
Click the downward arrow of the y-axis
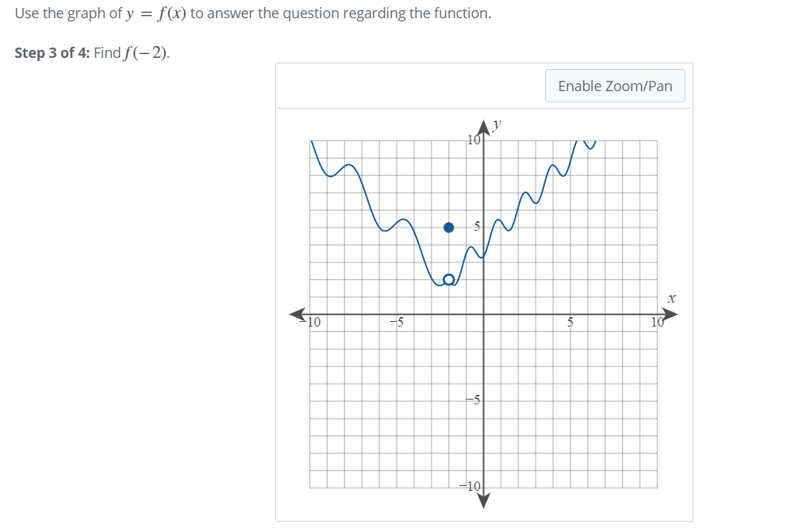tap(484, 501)
